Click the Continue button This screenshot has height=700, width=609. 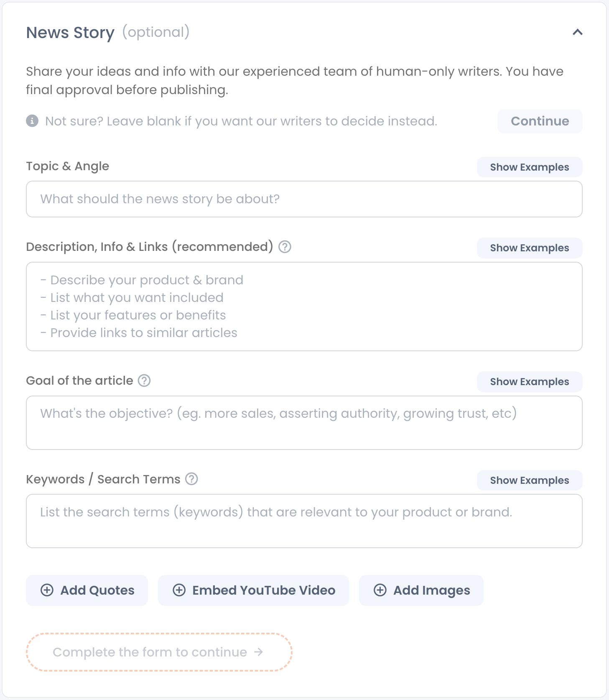[540, 121]
